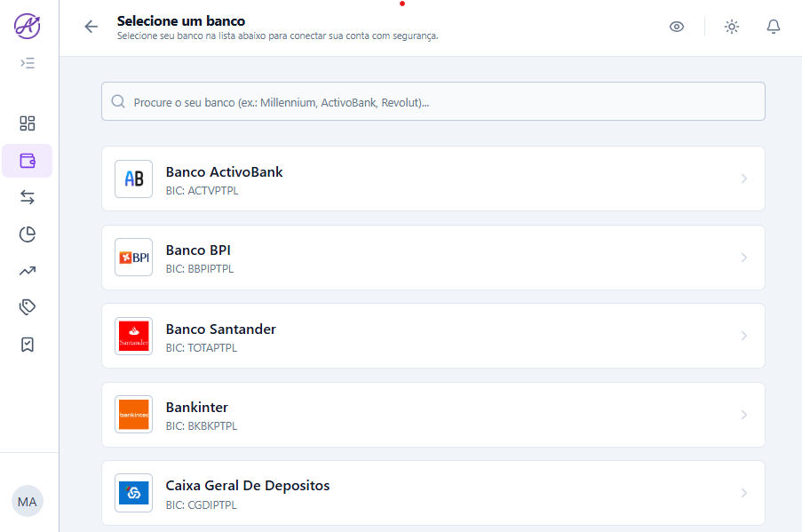Open notifications via the bell icon

(x=773, y=27)
